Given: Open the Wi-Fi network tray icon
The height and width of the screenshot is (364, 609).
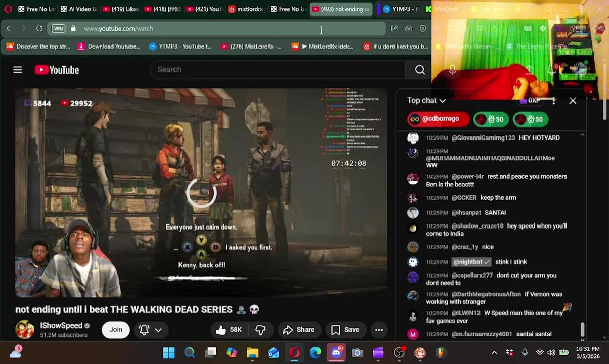Looking at the screenshot, I should [540, 353].
